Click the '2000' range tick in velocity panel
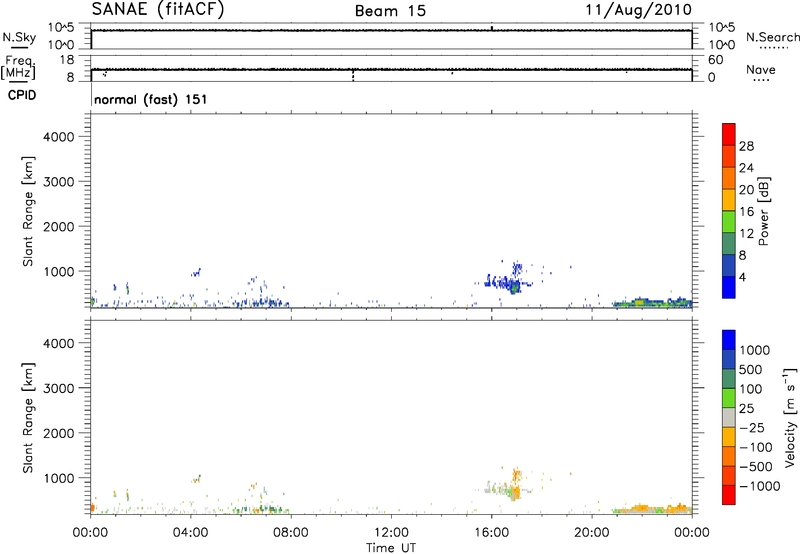Image resolution: width=800 pixels, height=554 pixels. 59,433
